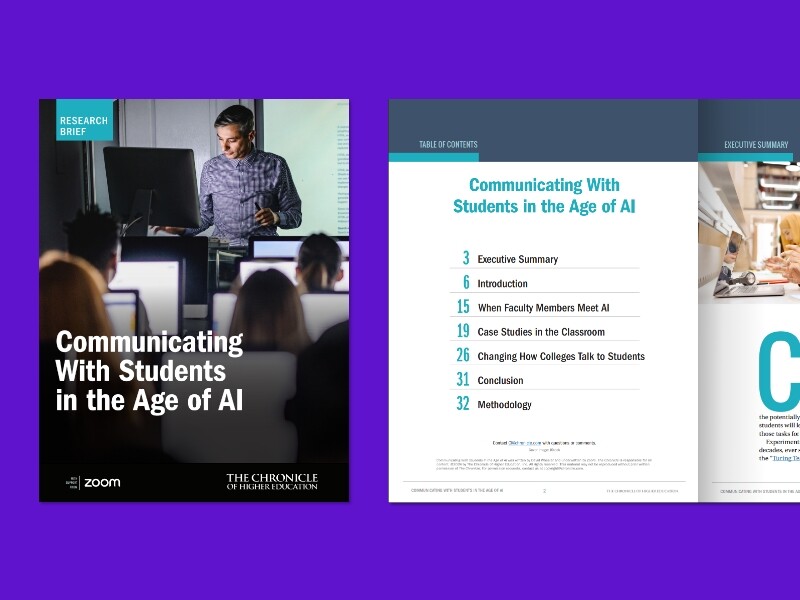Click page number 3 in contents
800x600 pixels.
(x=465, y=259)
